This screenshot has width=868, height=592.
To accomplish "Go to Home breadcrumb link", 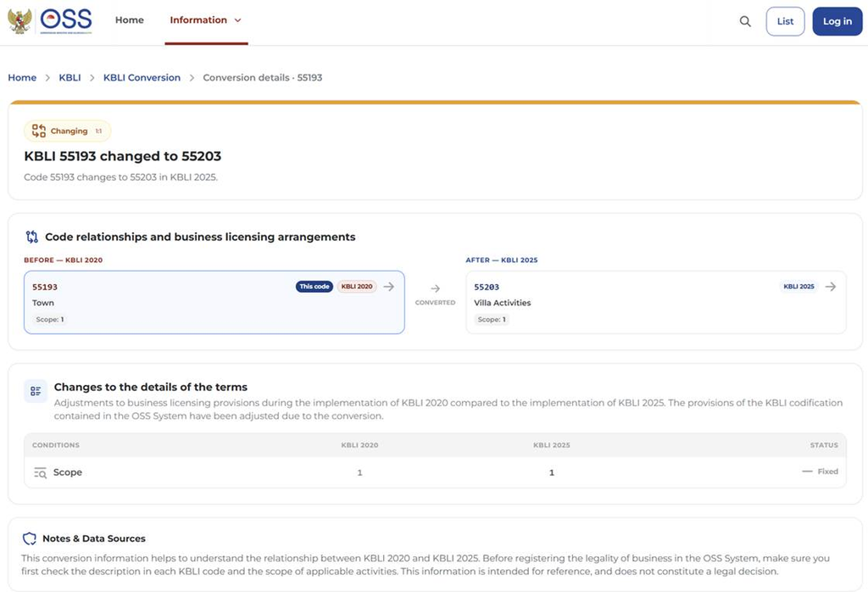I will click(22, 77).
